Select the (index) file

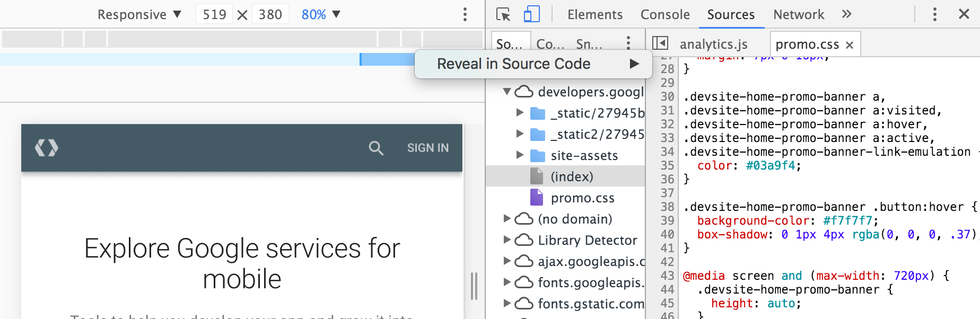pos(565,176)
